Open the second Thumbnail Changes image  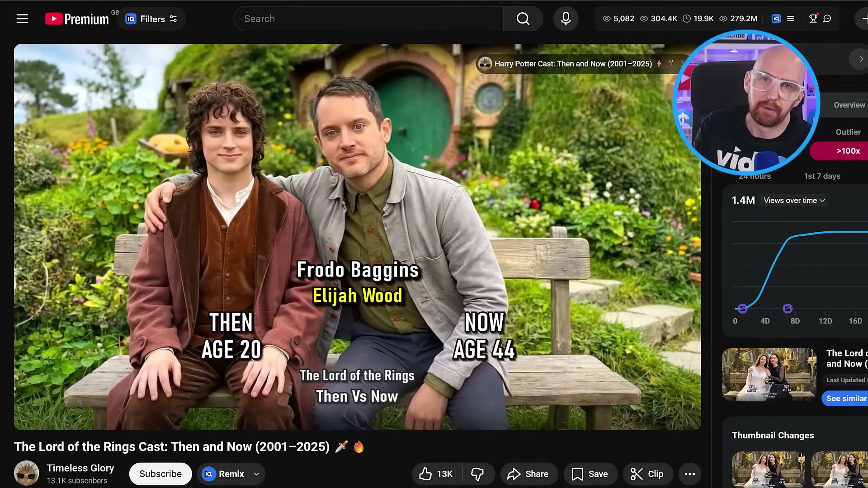point(840,469)
